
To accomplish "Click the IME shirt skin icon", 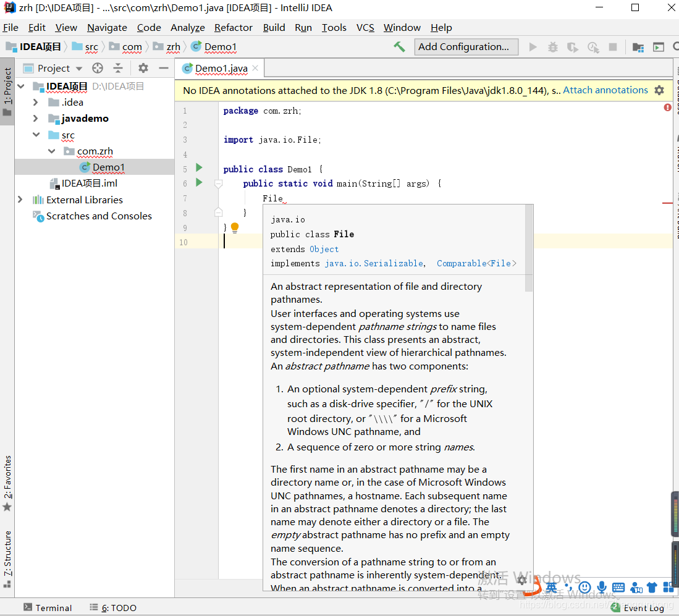I will pyautogui.click(x=652, y=588).
